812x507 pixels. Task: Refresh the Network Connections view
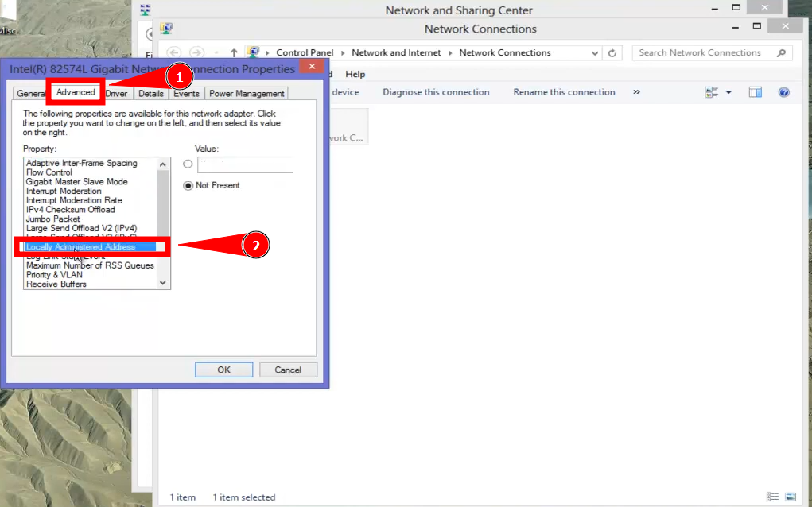point(612,52)
